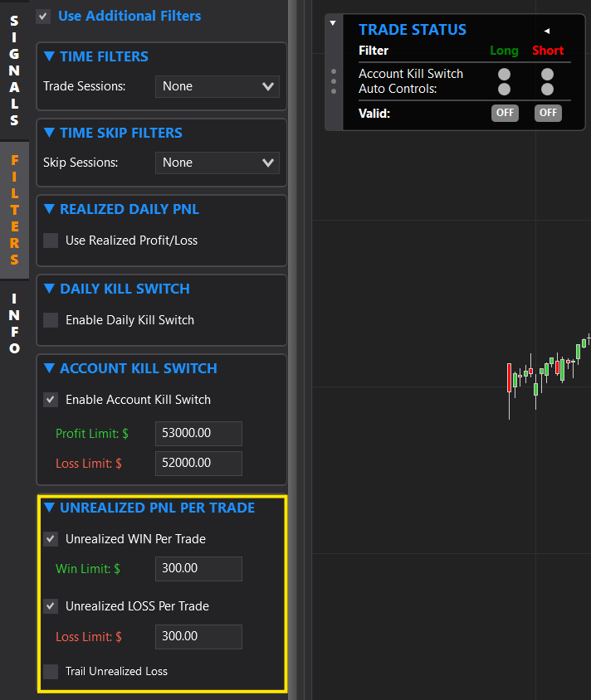This screenshot has height=700, width=591.
Task: Collapse the REALIZED DAILY PNL section
Action: 49,209
